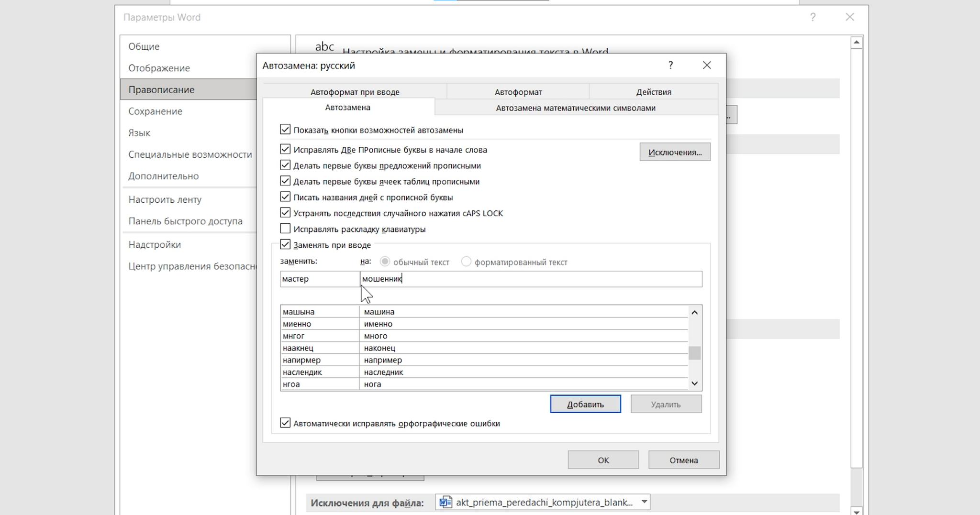The width and height of the screenshot is (980, 515).
Task: Toggle 'Автоматически исправлять орфографические ошибки'
Action: point(285,423)
